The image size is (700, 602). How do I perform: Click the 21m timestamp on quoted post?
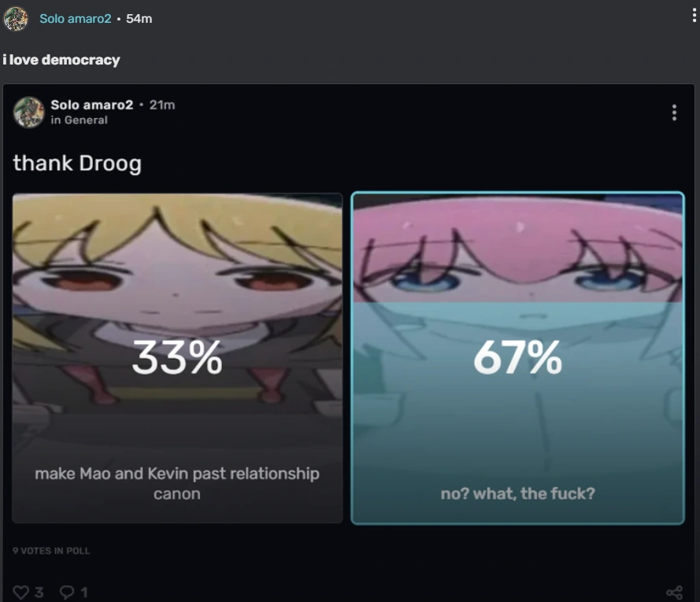(x=162, y=105)
